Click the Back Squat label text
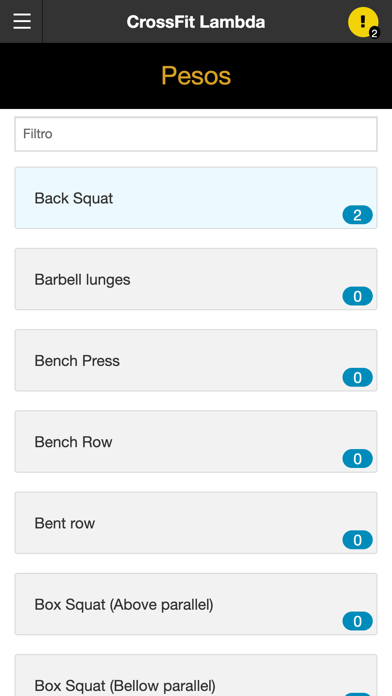Viewport: 392px width, 696px height. [74, 198]
